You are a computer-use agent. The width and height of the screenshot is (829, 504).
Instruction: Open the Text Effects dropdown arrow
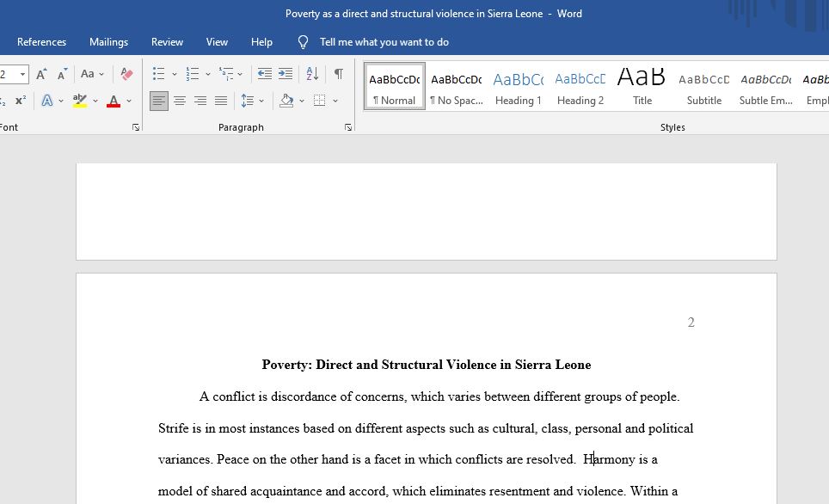click(x=61, y=101)
